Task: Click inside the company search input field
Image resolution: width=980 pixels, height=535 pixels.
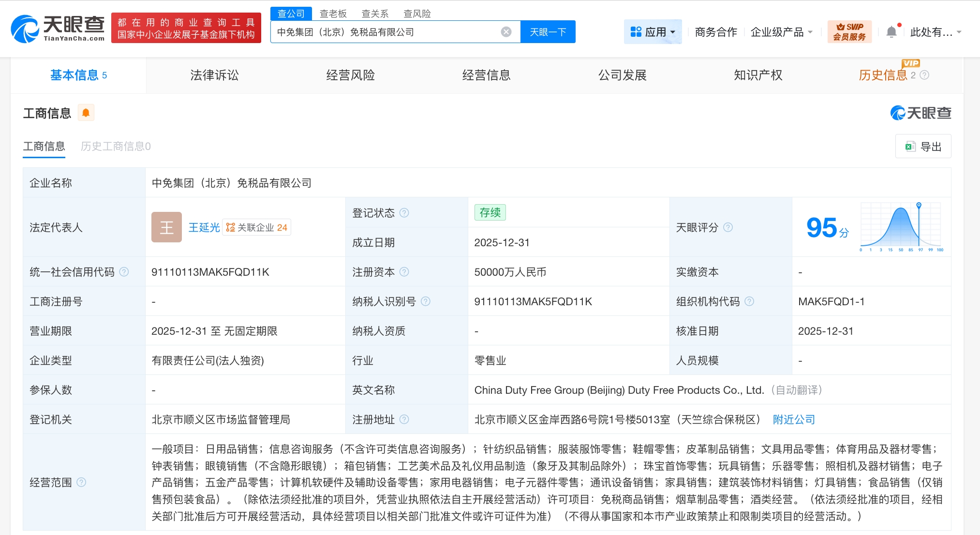Action: point(387,31)
